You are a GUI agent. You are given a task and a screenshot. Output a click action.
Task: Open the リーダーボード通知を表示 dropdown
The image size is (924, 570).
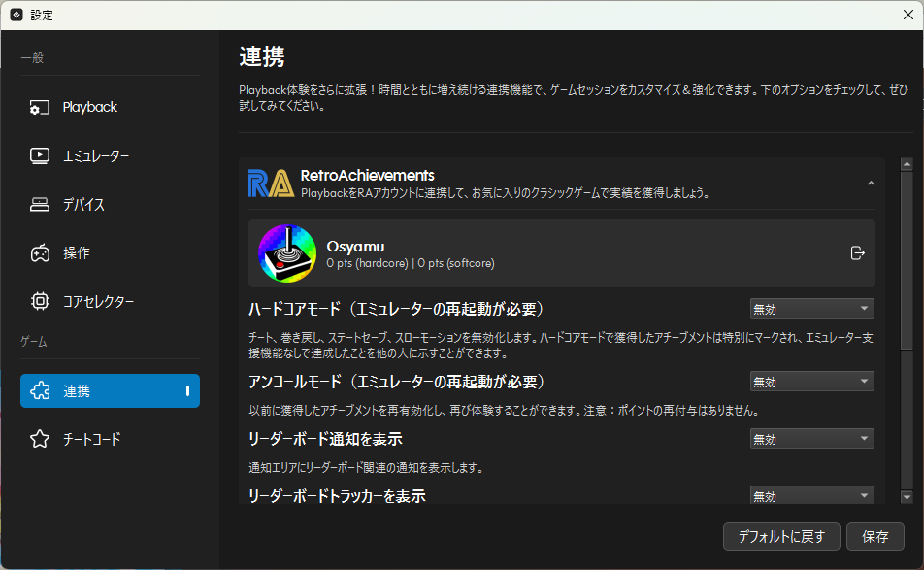click(x=811, y=439)
